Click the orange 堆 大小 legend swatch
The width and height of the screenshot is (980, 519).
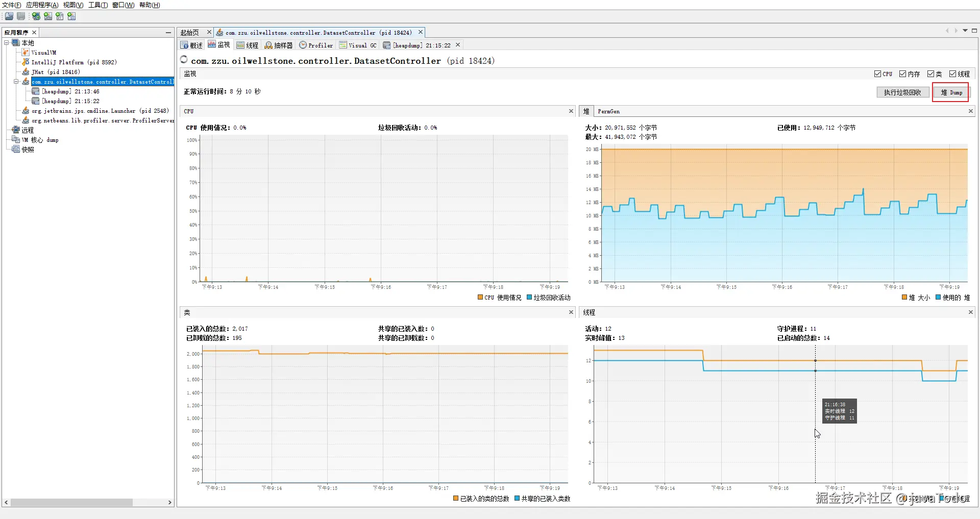tap(904, 298)
